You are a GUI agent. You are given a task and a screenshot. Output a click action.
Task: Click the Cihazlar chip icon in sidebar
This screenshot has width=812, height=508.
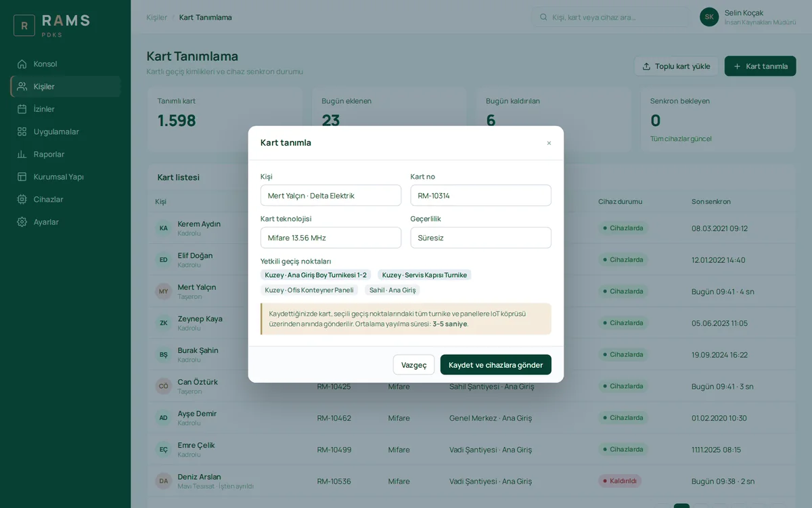point(22,199)
